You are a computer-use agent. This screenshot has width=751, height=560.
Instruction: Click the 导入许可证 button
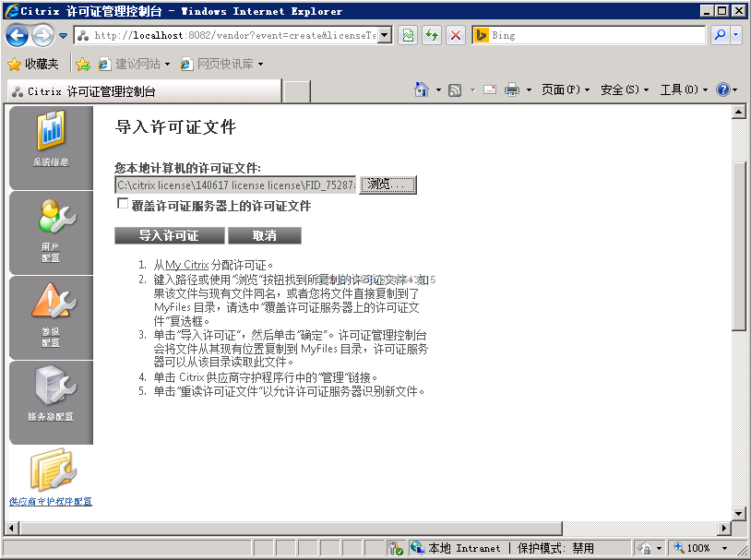[x=169, y=235]
